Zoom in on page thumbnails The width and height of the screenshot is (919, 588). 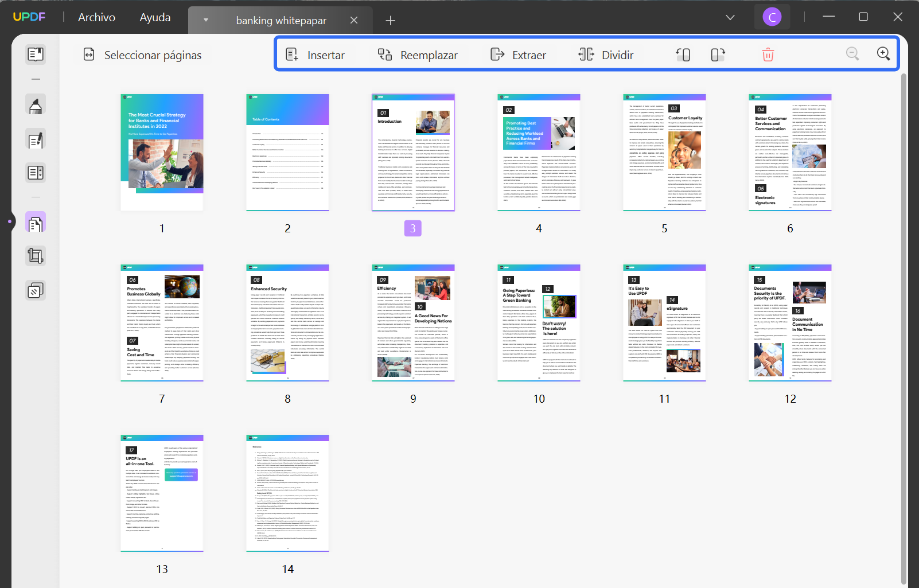pyautogui.click(x=883, y=53)
